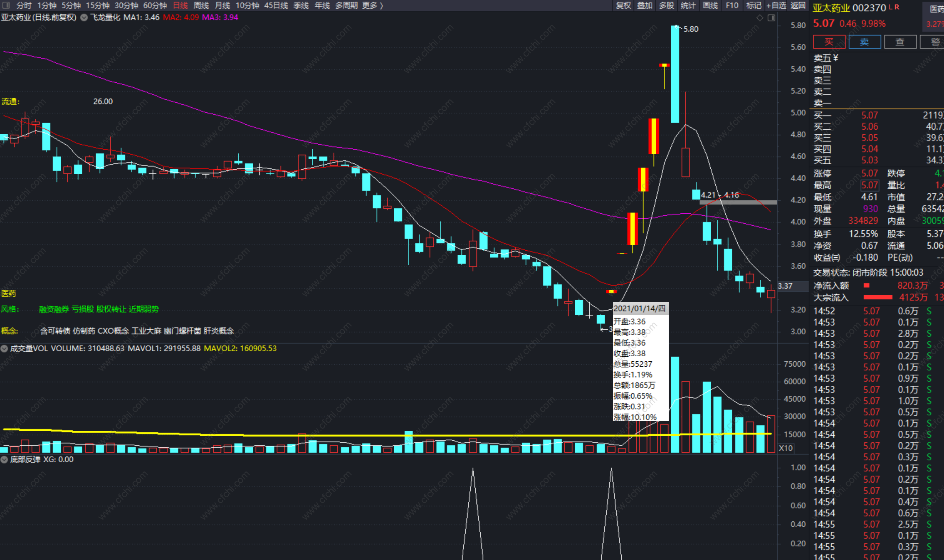Select the 60分钟 period tab

click(x=155, y=5)
